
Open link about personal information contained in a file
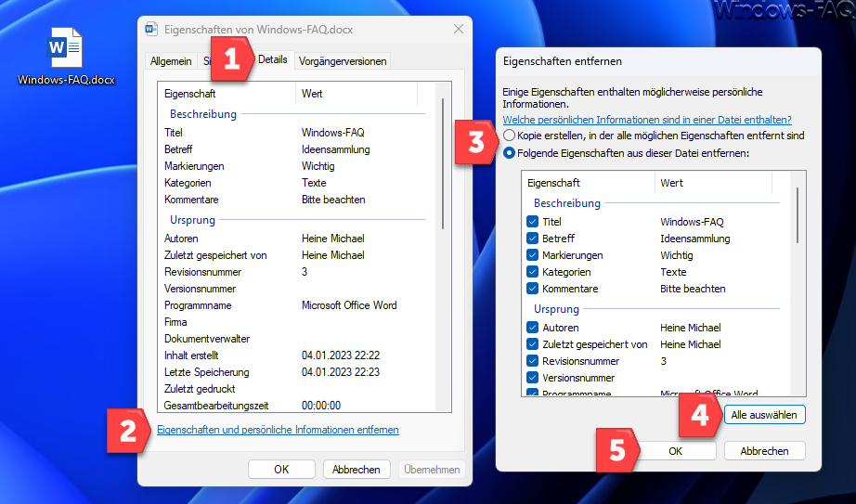tap(647, 120)
